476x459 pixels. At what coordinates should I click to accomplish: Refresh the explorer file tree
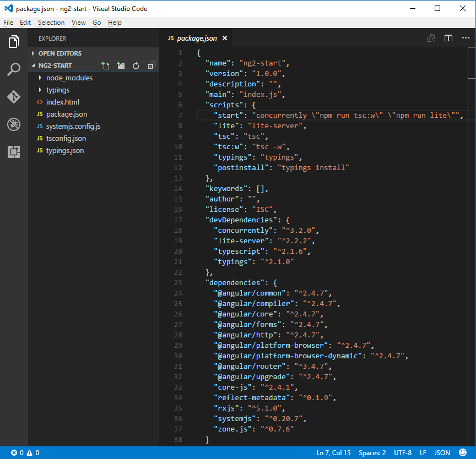(x=136, y=65)
